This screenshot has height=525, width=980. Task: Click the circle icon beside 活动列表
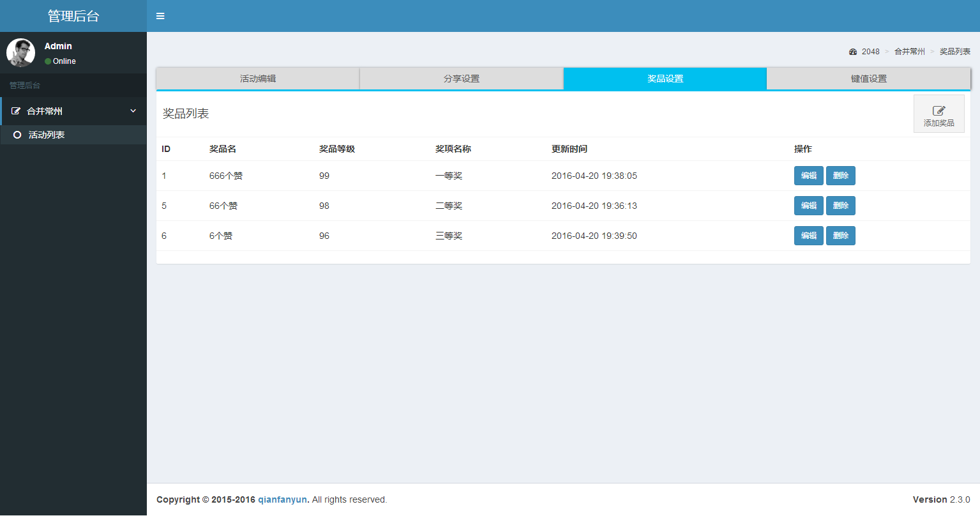tap(17, 135)
